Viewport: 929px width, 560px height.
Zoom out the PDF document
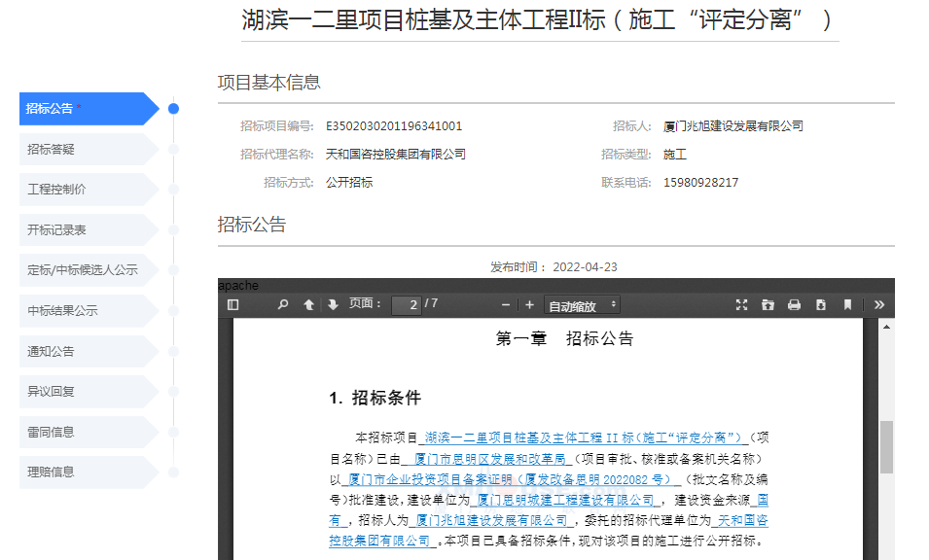click(506, 305)
